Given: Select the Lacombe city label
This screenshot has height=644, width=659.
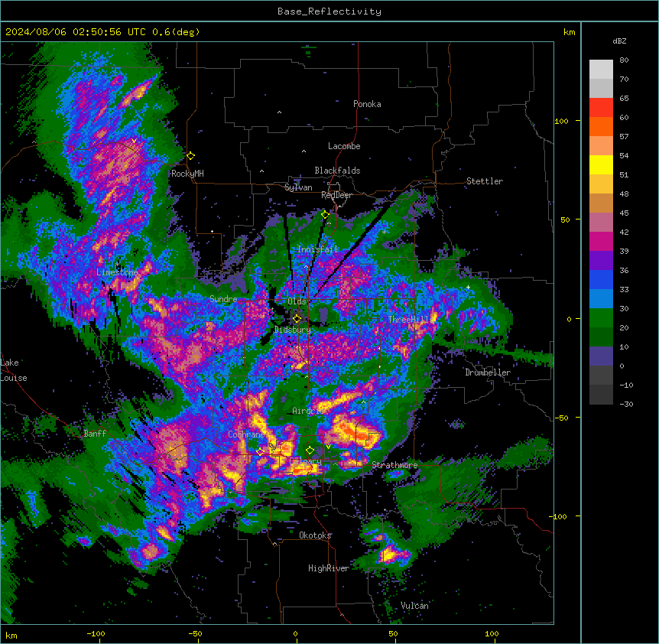Looking at the screenshot, I should click(344, 146).
